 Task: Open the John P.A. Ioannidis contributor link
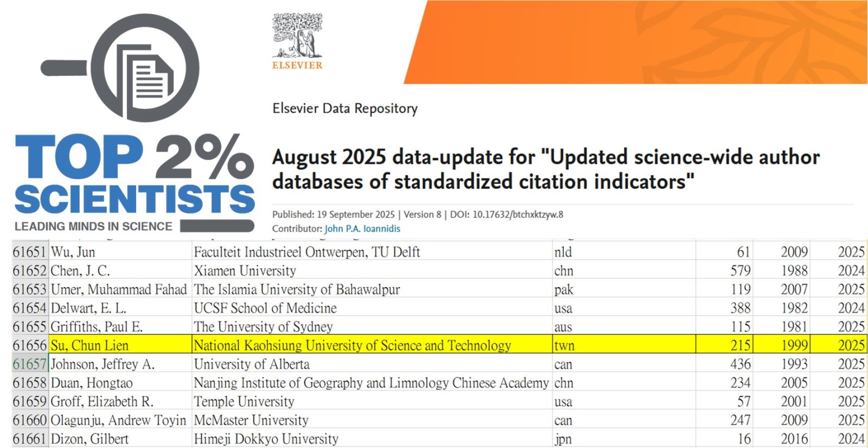point(362,229)
